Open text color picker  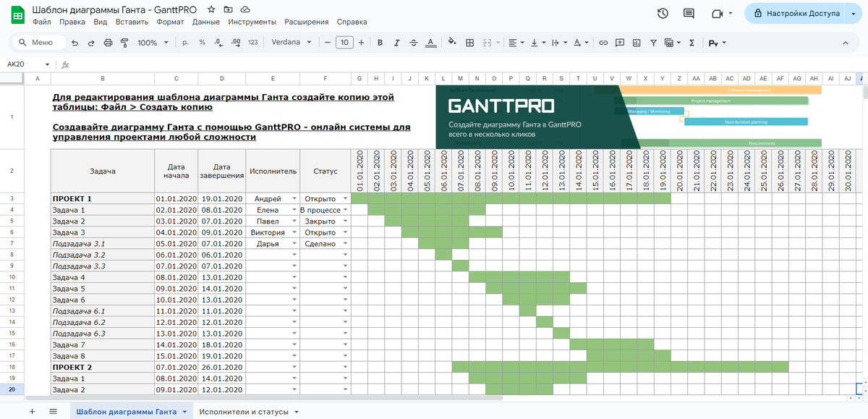click(430, 43)
